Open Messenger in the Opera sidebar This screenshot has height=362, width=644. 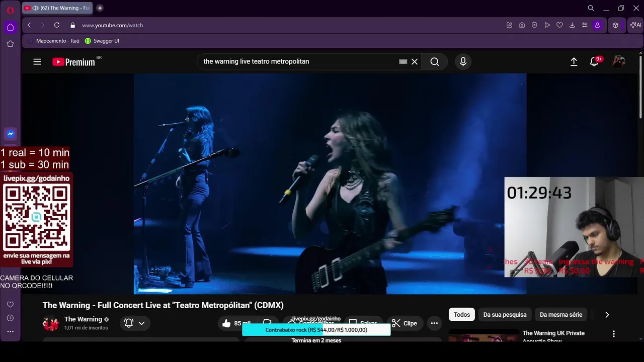point(10,134)
